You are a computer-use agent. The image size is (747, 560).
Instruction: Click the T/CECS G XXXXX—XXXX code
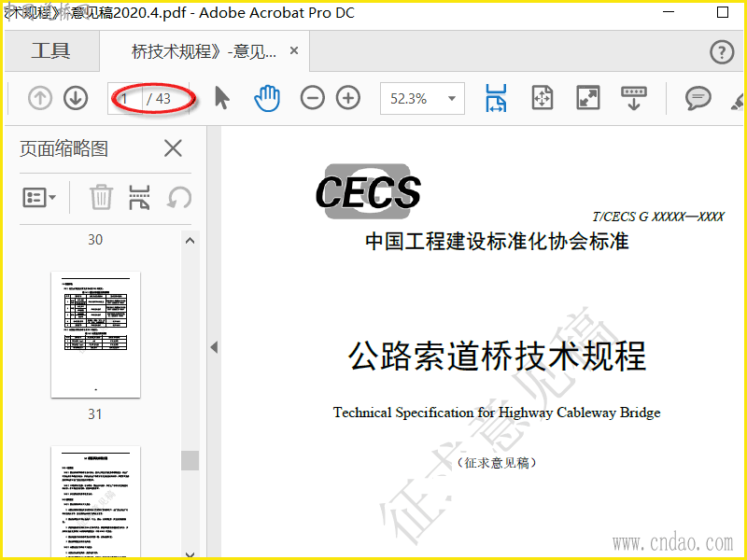658,217
